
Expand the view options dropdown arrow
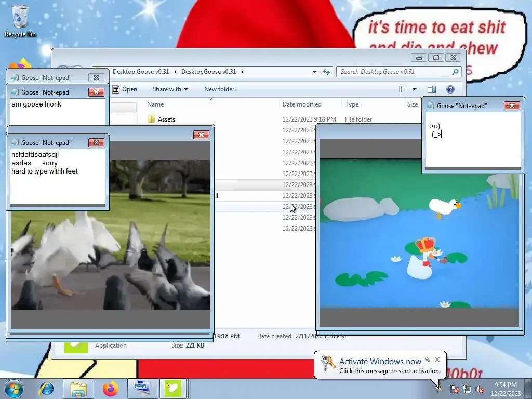tap(414, 89)
